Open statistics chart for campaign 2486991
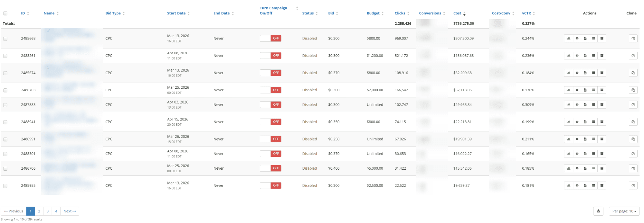The height and width of the screenshot is (223, 644). point(568,139)
